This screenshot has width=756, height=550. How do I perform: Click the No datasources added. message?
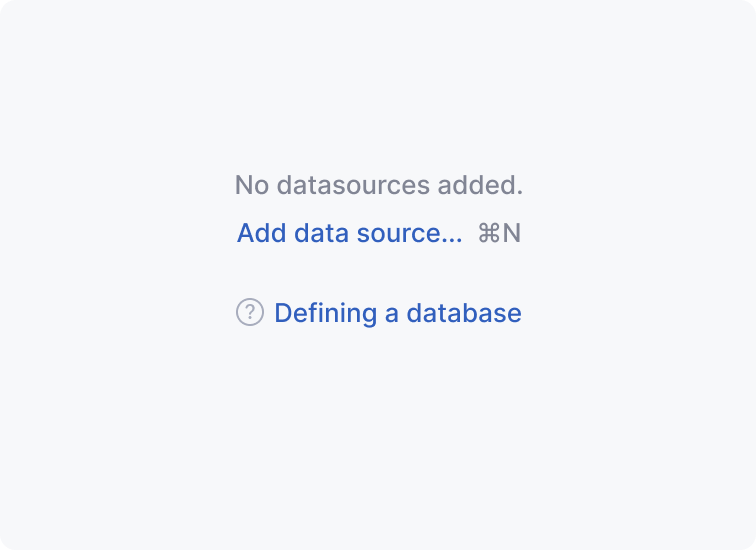click(378, 185)
